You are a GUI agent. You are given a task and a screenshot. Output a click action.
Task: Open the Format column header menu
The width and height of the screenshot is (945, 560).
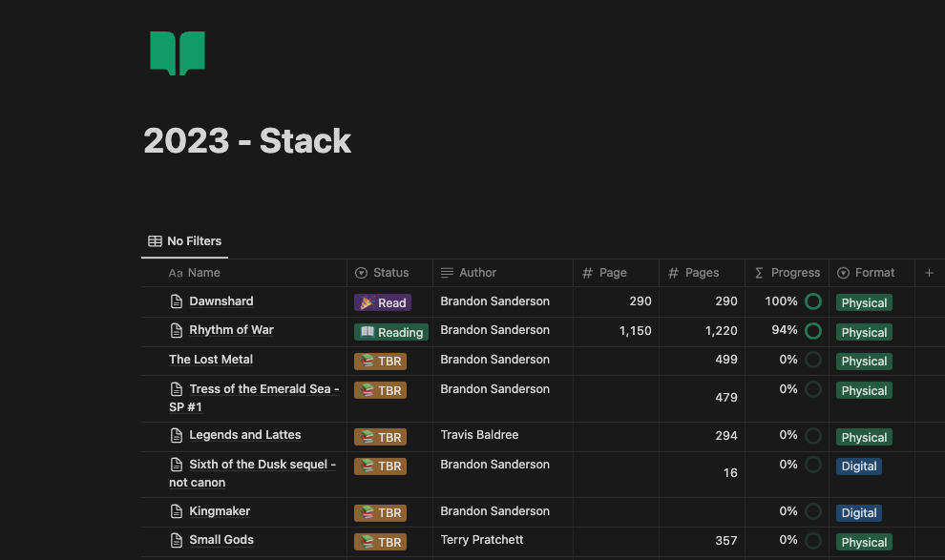pyautogui.click(x=871, y=273)
